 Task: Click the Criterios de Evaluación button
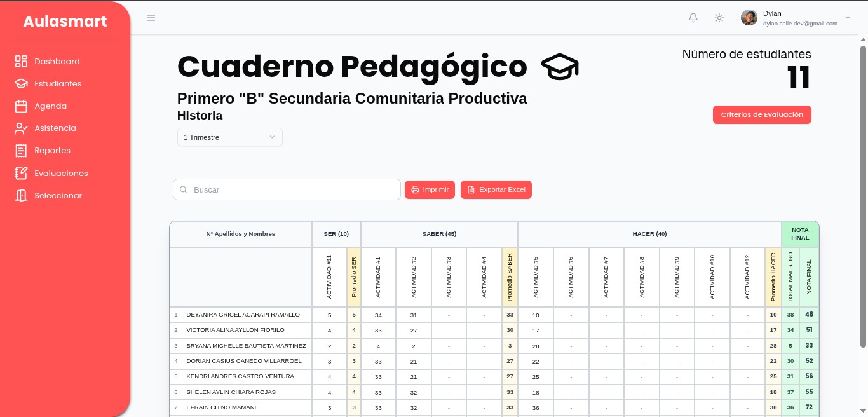click(762, 114)
